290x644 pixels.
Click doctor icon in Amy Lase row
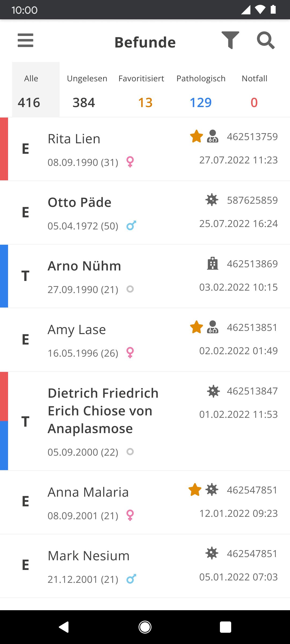tap(213, 327)
